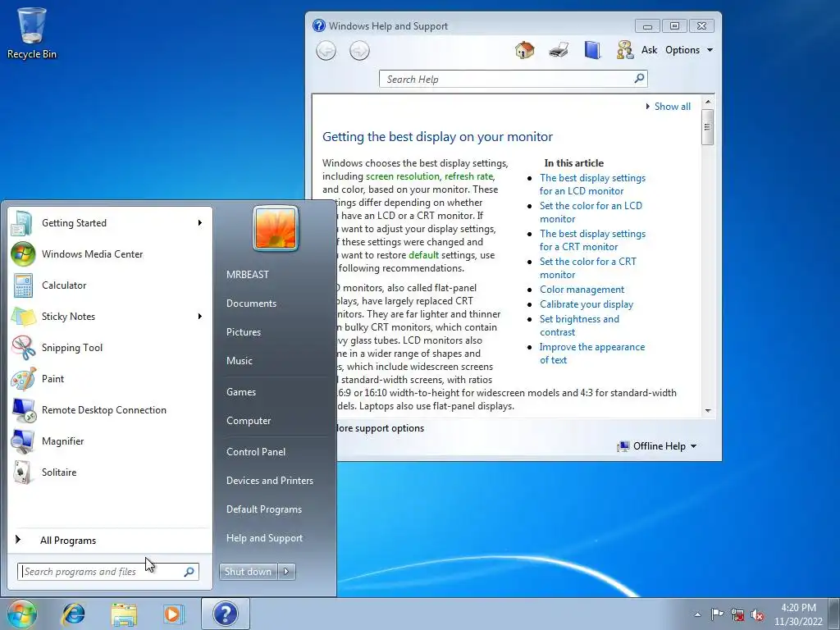
Task: Click the Help back arrow button
Action: pos(326,51)
